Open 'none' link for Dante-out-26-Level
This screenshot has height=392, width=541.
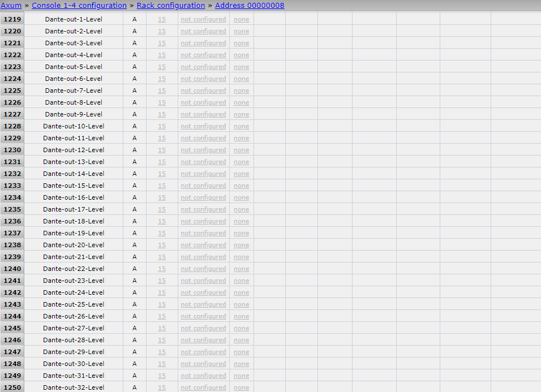[242, 316]
